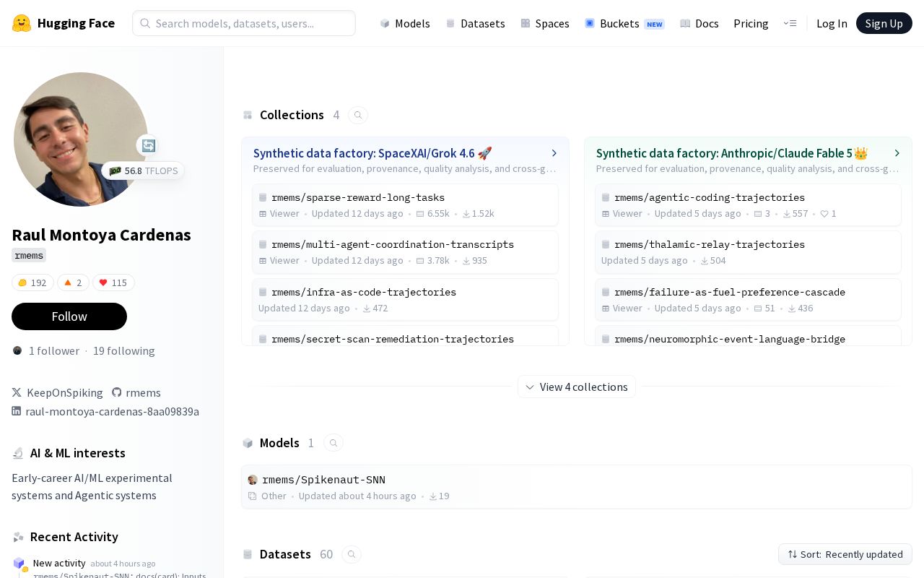924x578 pixels.
Task: Expand the SpaceXAI/Grok 4.6 collection chevron
Action: (x=554, y=153)
